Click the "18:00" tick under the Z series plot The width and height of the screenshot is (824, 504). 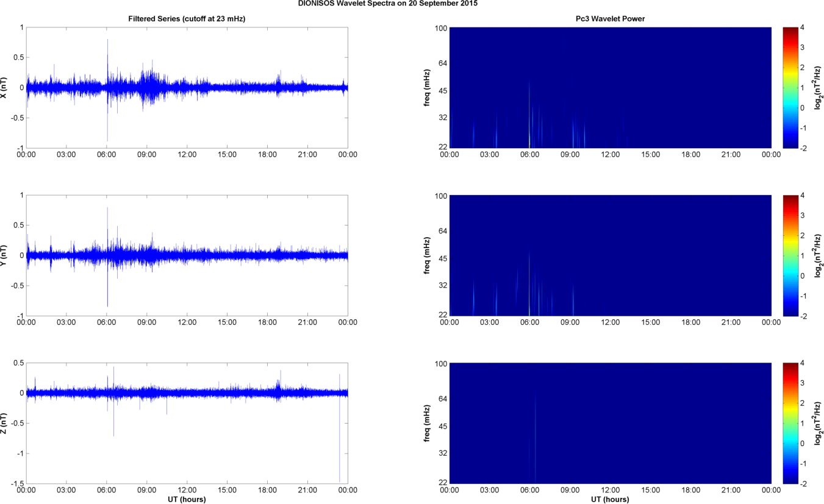pyautogui.click(x=267, y=490)
